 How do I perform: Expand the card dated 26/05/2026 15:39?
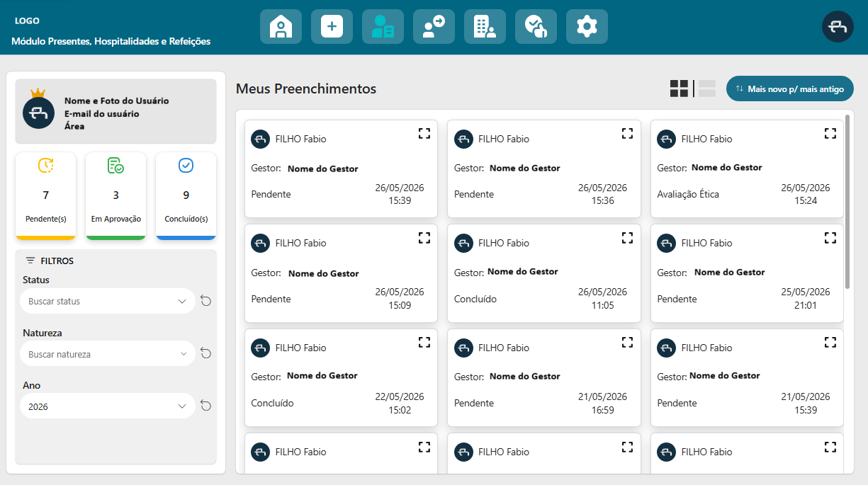tap(424, 133)
